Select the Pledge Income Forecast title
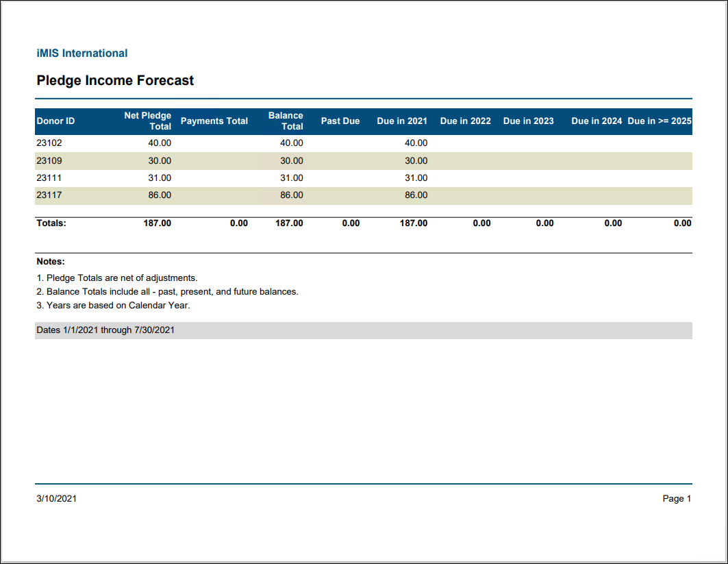The image size is (728, 564). 115,80
